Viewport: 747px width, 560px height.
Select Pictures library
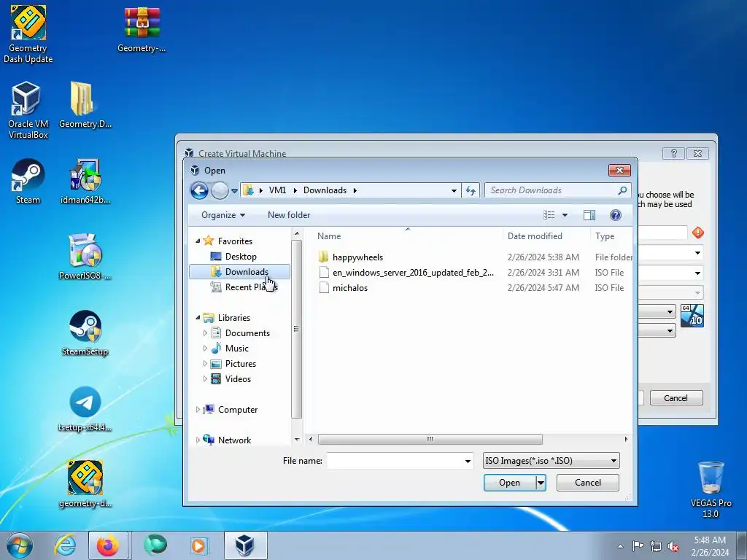[240, 364]
